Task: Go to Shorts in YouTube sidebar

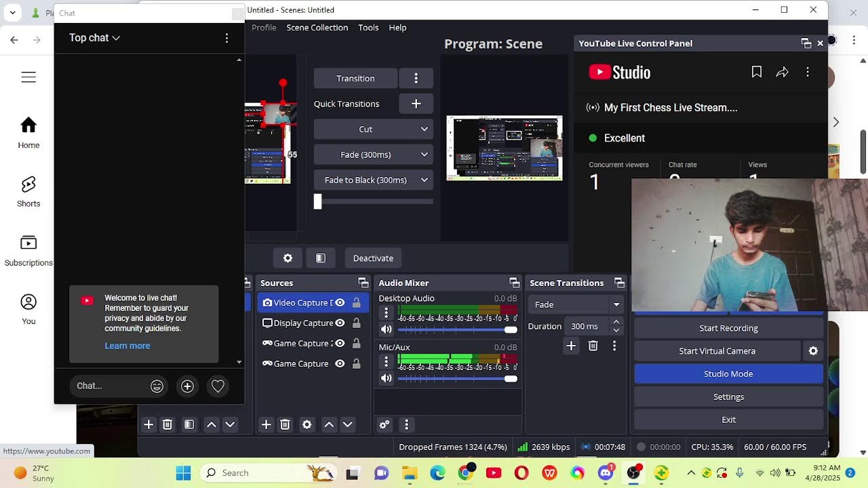Action: (x=28, y=192)
